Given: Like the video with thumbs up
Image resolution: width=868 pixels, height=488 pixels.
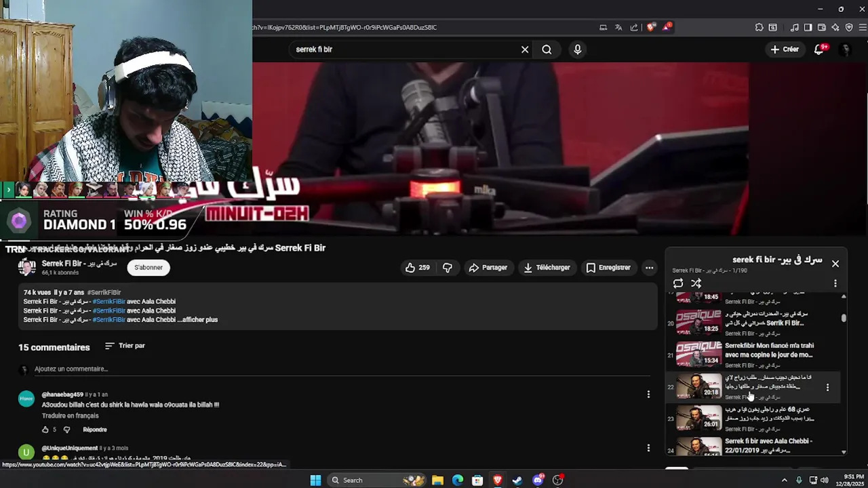Looking at the screenshot, I should [x=418, y=268].
